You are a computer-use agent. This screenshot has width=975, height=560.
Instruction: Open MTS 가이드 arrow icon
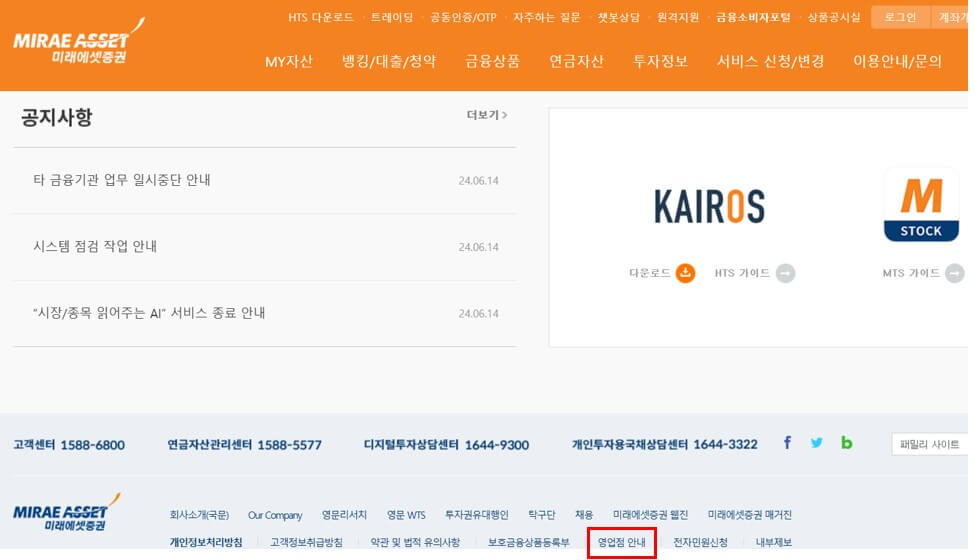(954, 273)
